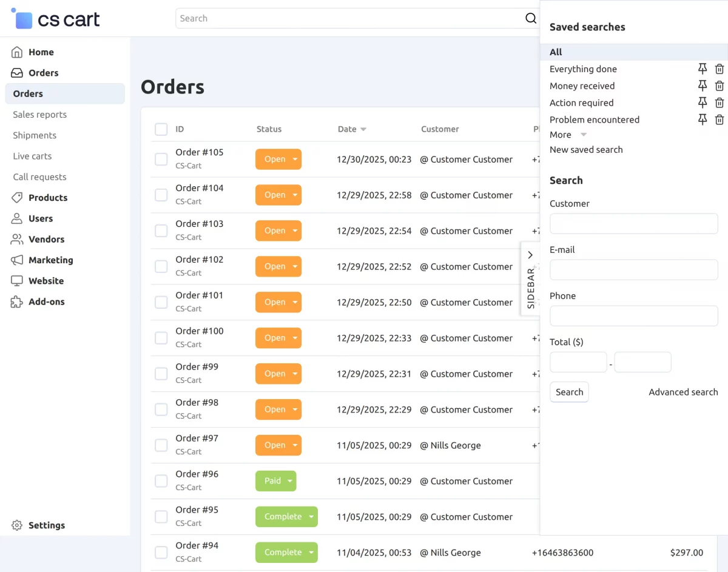728x572 pixels.
Task: Pin the Everything done saved search
Action: pyautogui.click(x=703, y=69)
